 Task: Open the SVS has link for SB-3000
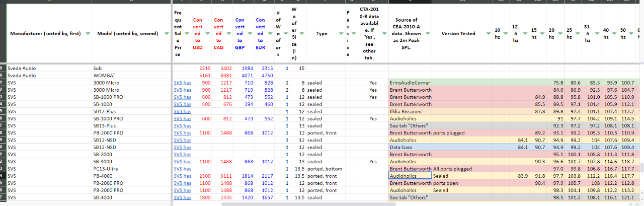click(x=182, y=161)
